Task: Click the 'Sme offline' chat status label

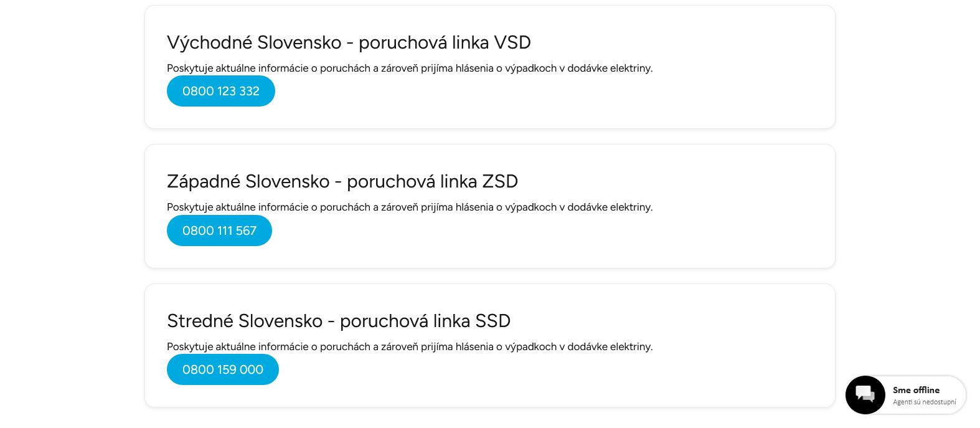Action: coord(916,390)
